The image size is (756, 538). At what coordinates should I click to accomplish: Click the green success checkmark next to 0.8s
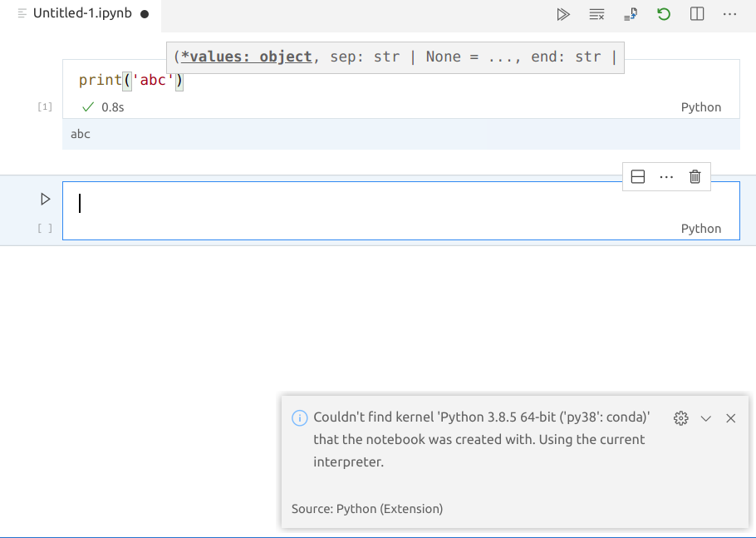(87, 106)
